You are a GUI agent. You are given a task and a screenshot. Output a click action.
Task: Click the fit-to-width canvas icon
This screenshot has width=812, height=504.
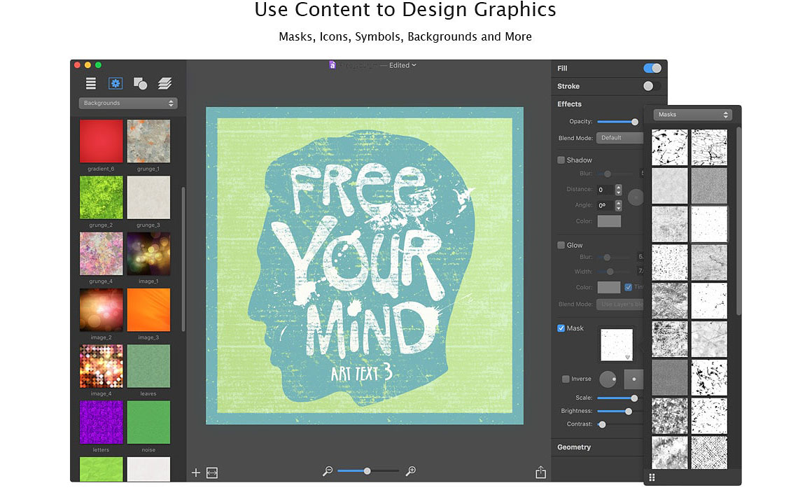pyautogui.click(x=212, y=472)
